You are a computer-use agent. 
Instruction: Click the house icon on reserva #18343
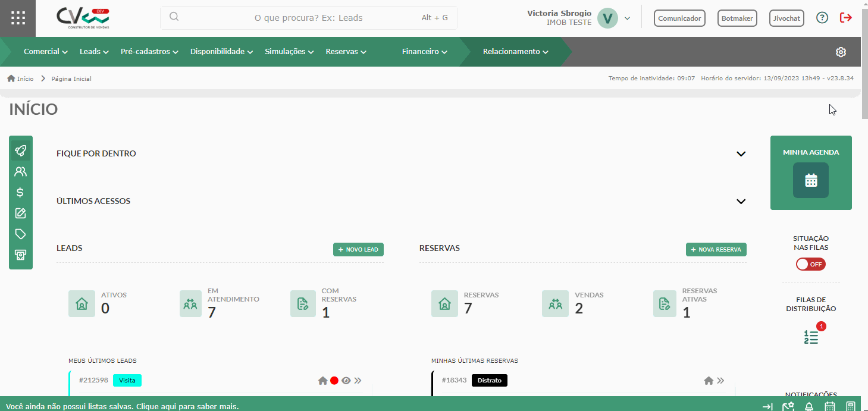tap(709, 381)
